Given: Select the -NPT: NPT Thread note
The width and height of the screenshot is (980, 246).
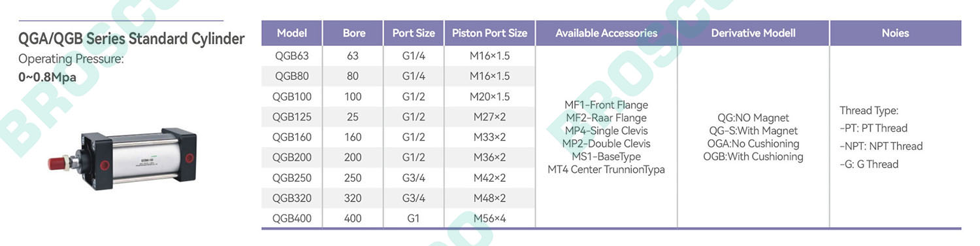Looking at the screenshot, I should coord(881,146).
